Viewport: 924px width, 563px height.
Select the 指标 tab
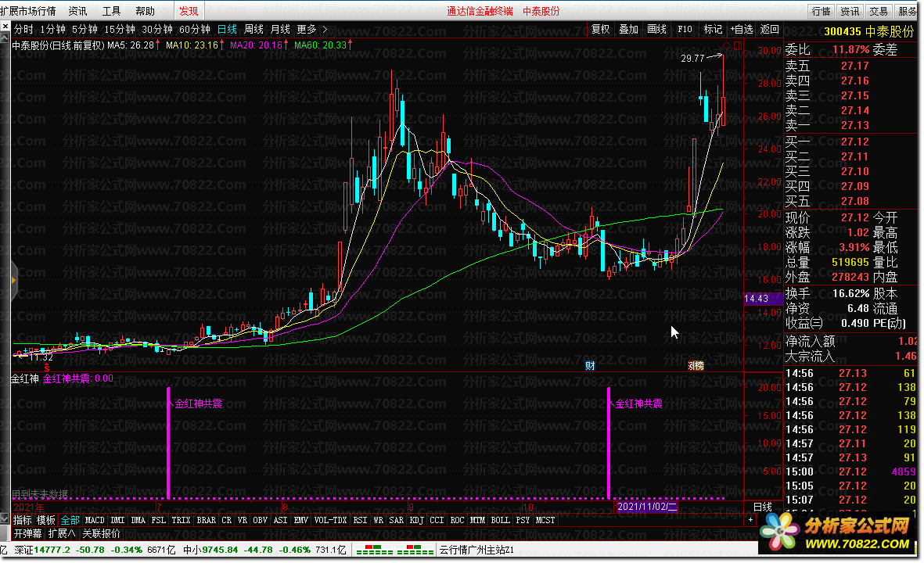[23, 520]
